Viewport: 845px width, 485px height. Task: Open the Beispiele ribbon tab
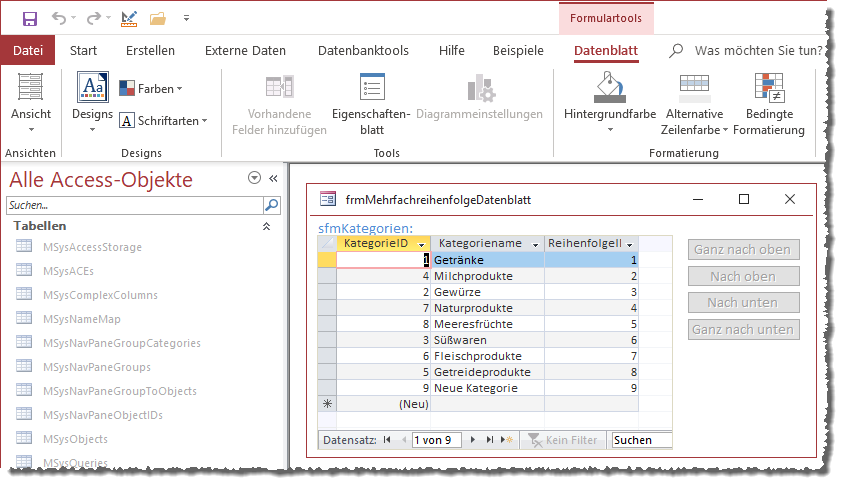pyautogui.click(x=518, y=51)
